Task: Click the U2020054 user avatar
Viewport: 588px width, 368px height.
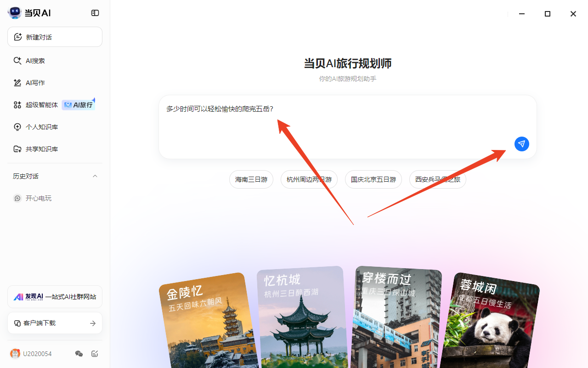Action: [15, 354]
